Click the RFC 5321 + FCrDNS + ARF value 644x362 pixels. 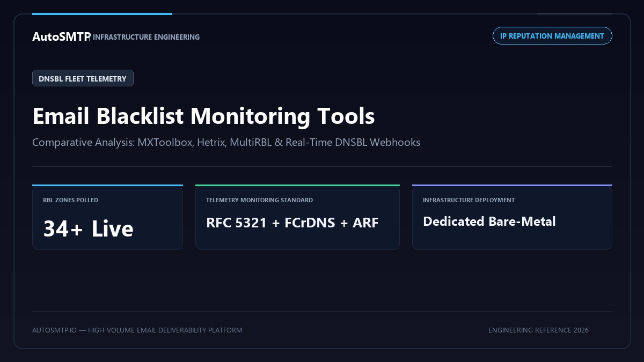[292, 223]
